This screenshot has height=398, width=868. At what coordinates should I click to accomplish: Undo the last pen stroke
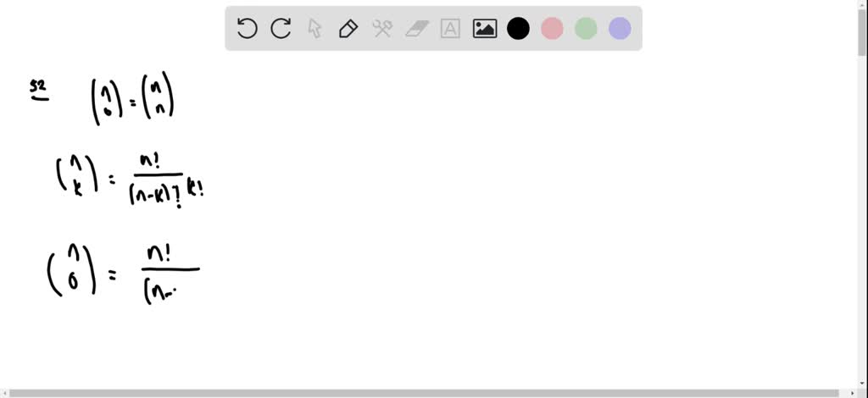point(247,28)
